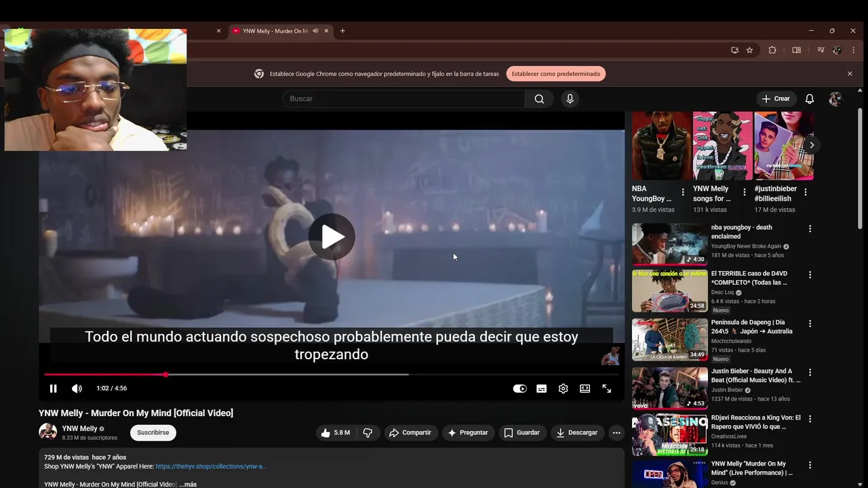Open options for death enclaimed video
The height and width of the screenshot is (488, 868).
pyautogui.click(x=810, y=229)
